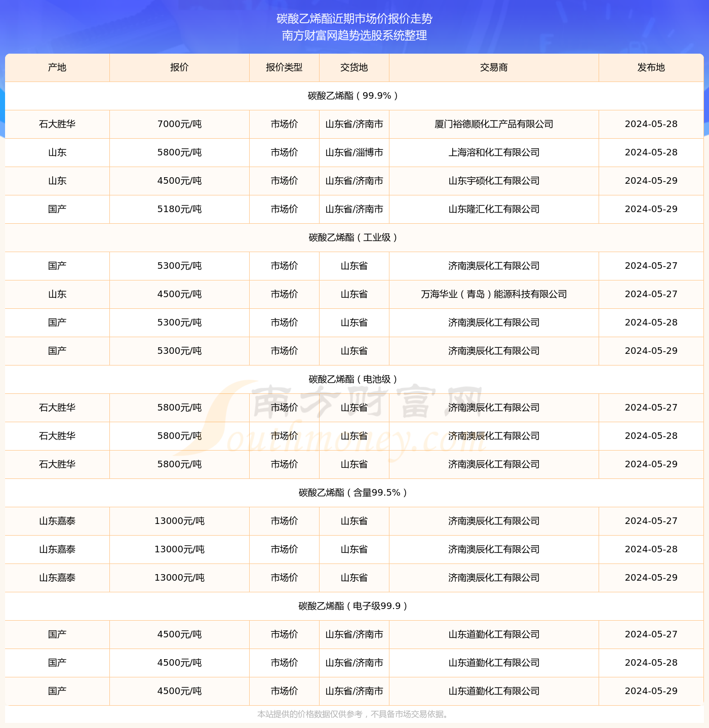709x728 pixels.
Task: Click 山东省/济南市 in the 山东隆汇化工 row
Action: [x=354, y=209]
